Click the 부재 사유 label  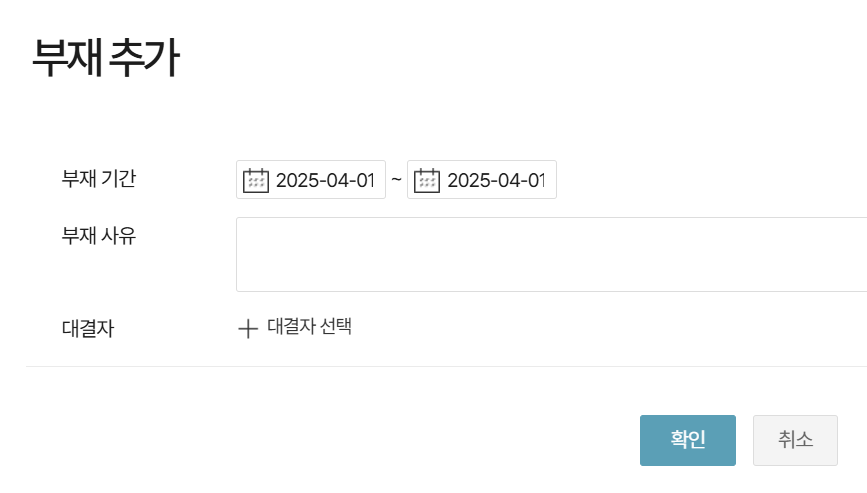coord(99,236)
